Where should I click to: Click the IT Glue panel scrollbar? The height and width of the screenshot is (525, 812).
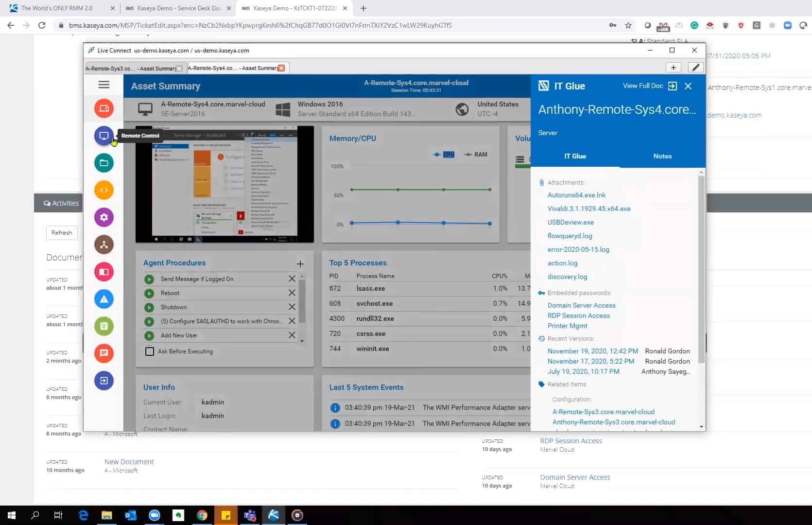click(x=701, y=270)
